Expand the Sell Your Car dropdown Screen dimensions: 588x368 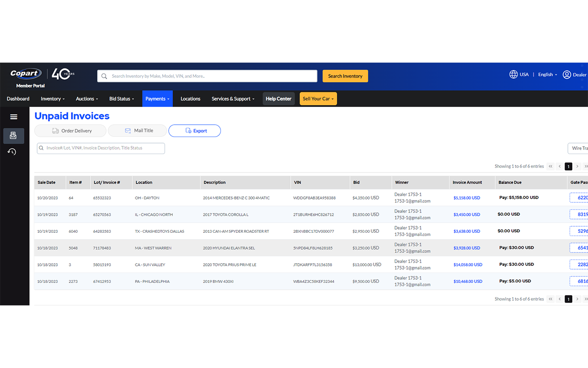pyautogui.click(x=318, y=99)
